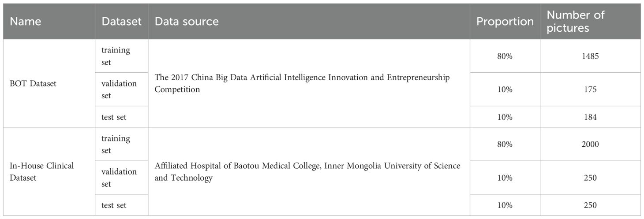Click the In-House training set cell
The width and height of the screenshot is (644, 219).
click(x=116, y=144)
